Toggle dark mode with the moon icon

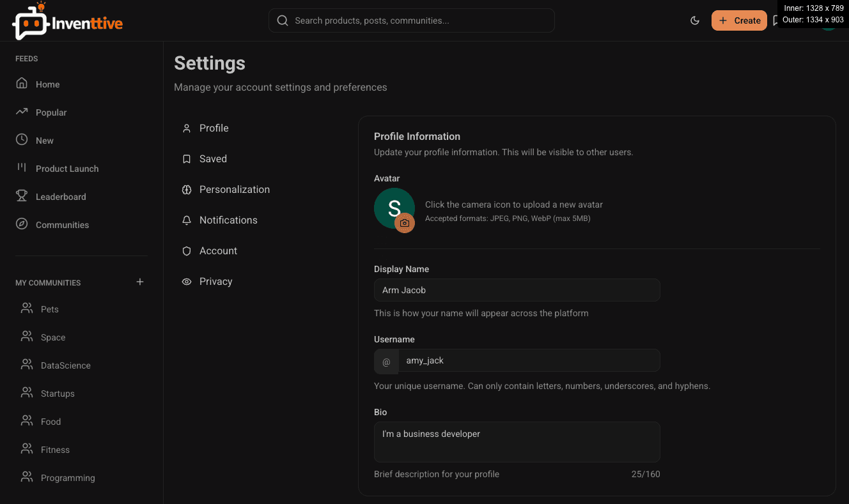coord(695,20)
